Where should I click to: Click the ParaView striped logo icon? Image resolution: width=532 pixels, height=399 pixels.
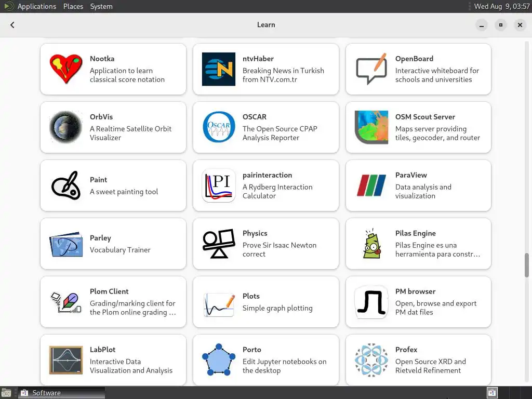click(371, 185)
